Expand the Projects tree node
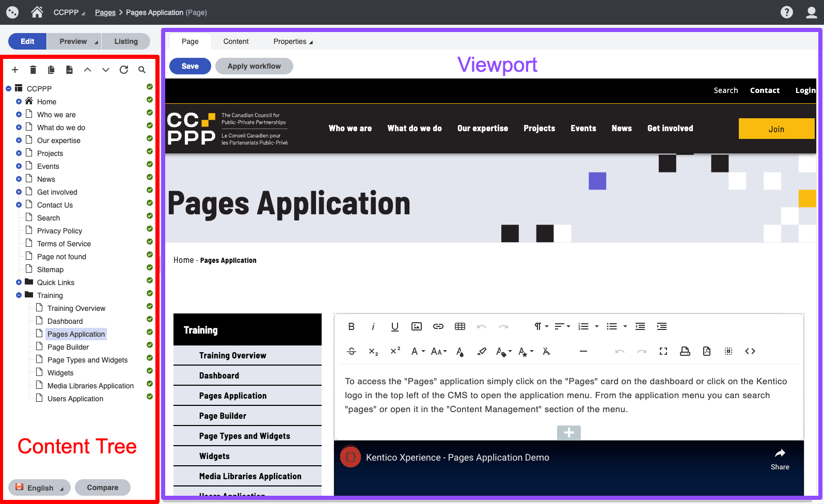 pyautogui.click(x=19, y=153)
